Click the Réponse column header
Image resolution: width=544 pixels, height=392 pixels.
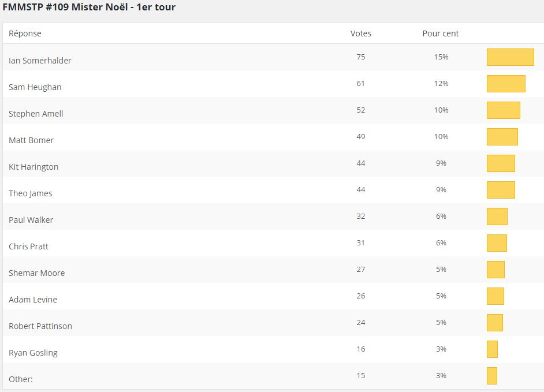pyautogui.click(x=25, y=33)
